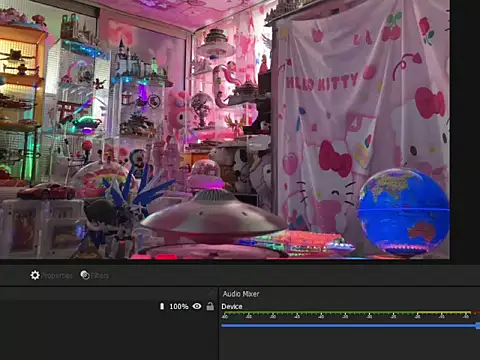
Task: Click the Device label in Audio Mixer
Action: [232, 306]
